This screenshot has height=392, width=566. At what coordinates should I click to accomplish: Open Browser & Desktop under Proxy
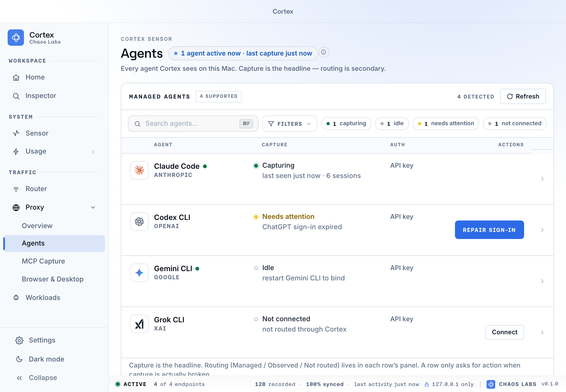pyautogui.click(x=54, y=279)
